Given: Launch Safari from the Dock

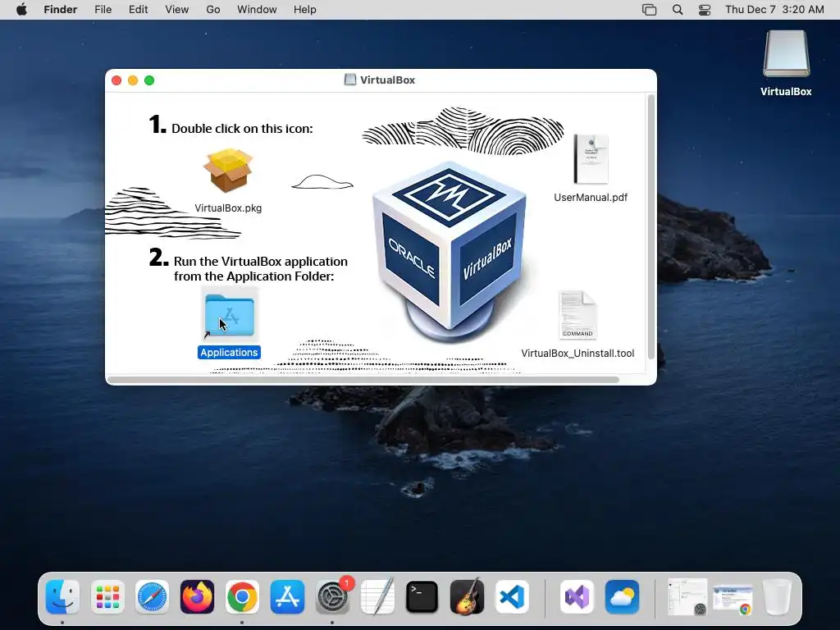Looking at the screenshot, I should [x=152, y=597].
